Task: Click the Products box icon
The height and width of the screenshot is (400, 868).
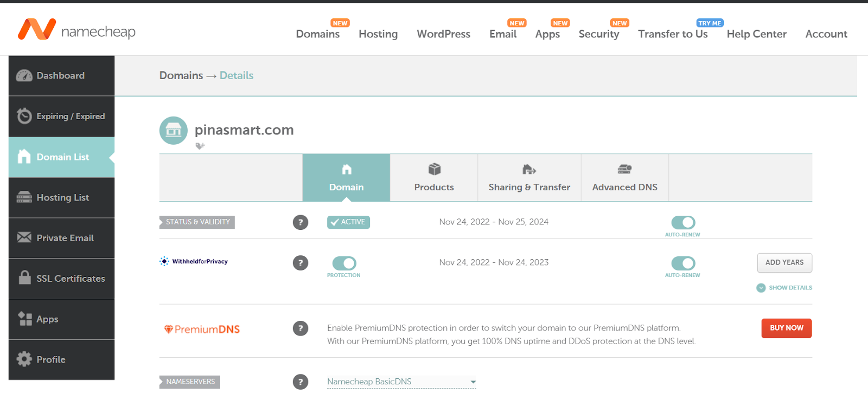Action: [434, 169]
